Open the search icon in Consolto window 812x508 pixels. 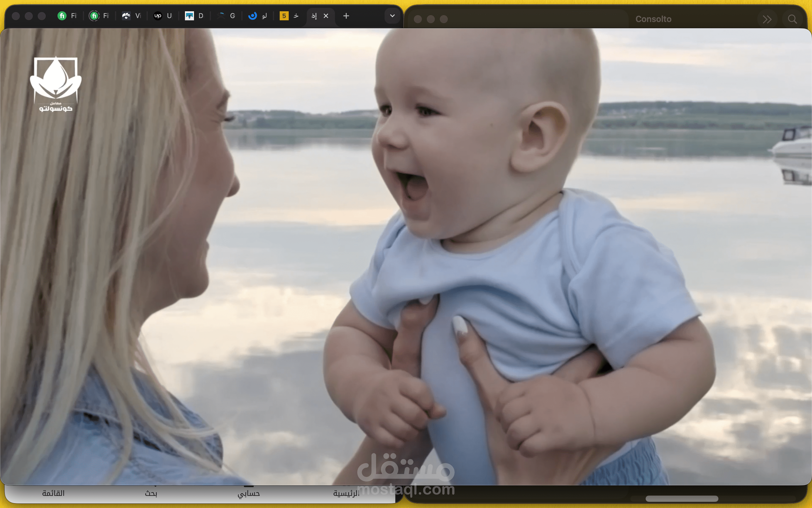[x=793, y=19]
